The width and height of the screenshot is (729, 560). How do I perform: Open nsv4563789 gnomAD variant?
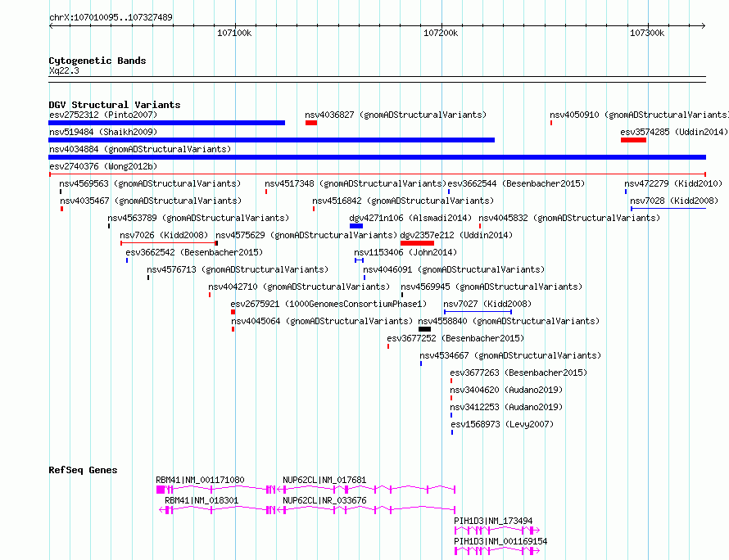point(198,218)
